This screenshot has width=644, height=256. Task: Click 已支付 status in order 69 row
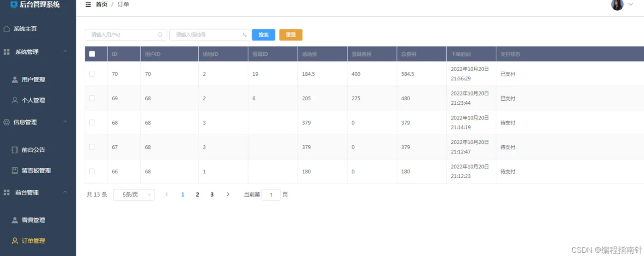coord(508,98)
